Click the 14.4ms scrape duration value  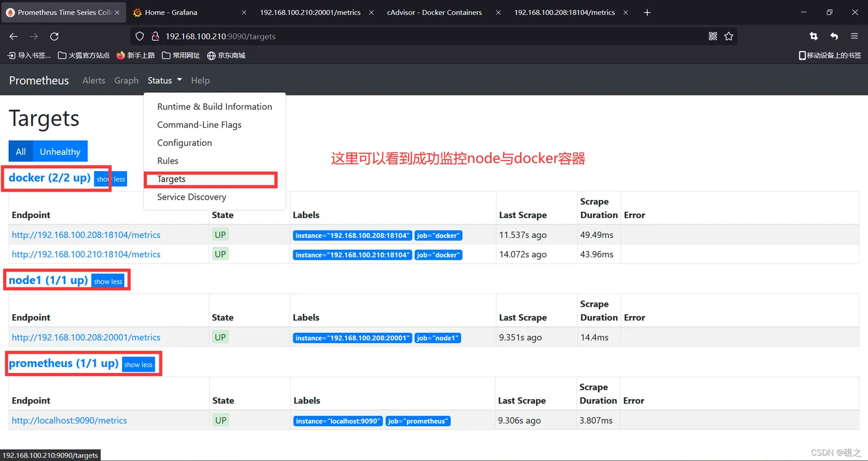pos(594,338)
